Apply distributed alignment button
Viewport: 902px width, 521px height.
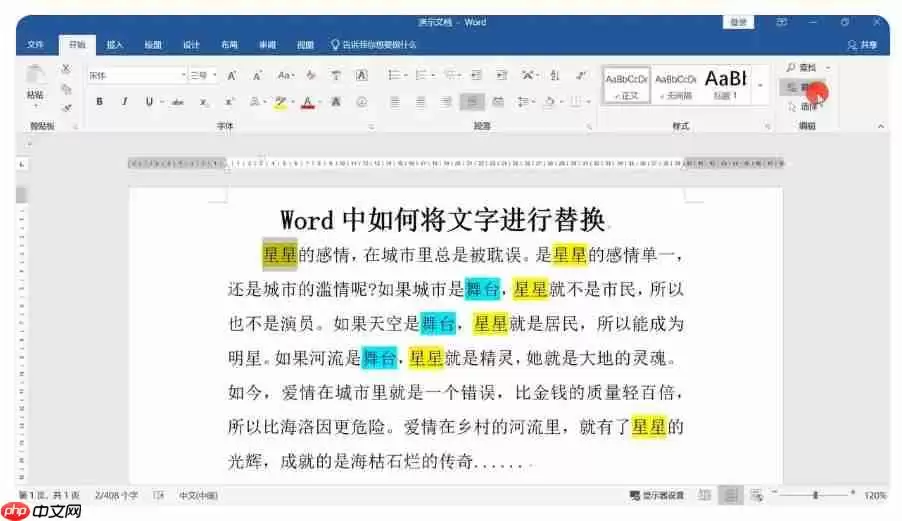point(498,102)
